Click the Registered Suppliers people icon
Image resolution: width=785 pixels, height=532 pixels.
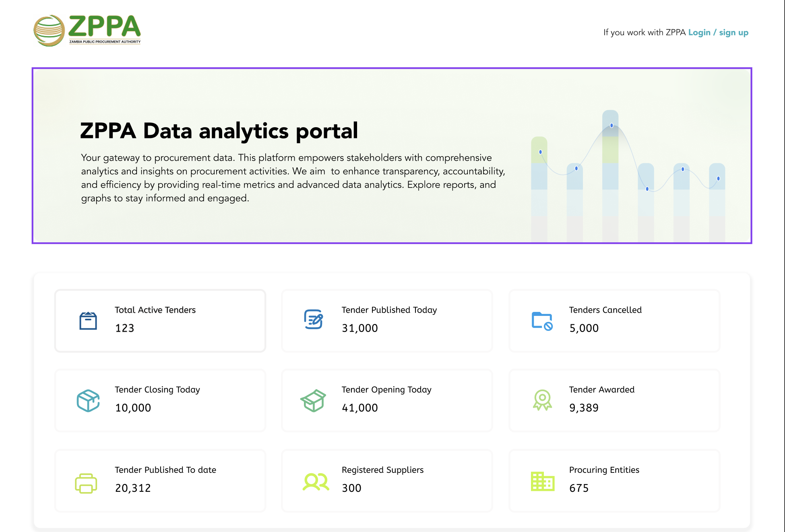click(316, 482)
